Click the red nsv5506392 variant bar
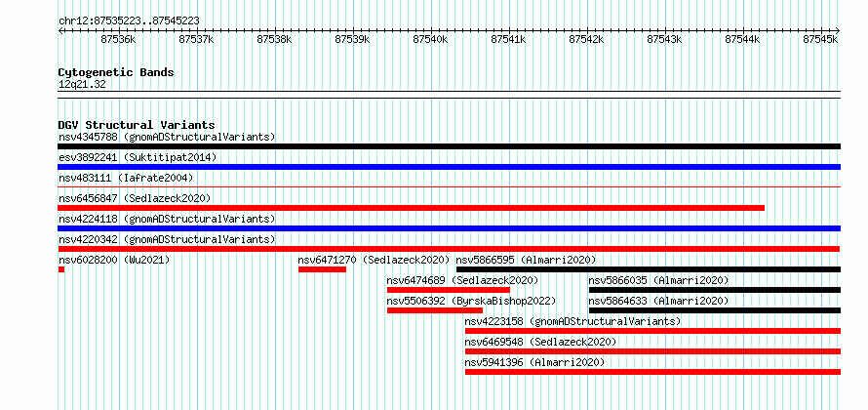868x410 pixels. click(435, 310)
